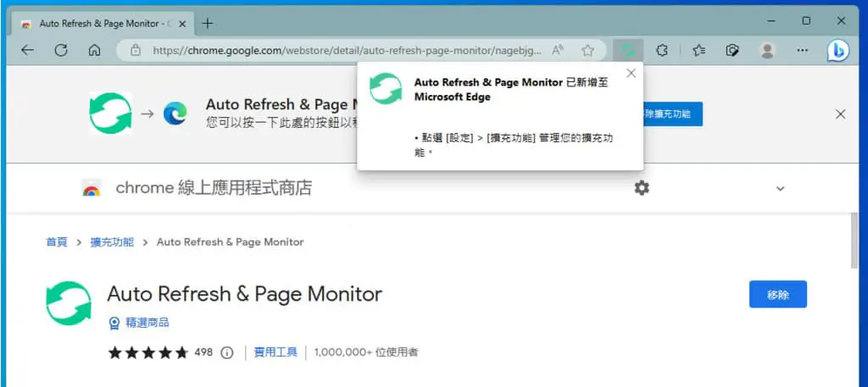
Task: Reload the page with refresh icon
Action: click(x=61, y=50)
